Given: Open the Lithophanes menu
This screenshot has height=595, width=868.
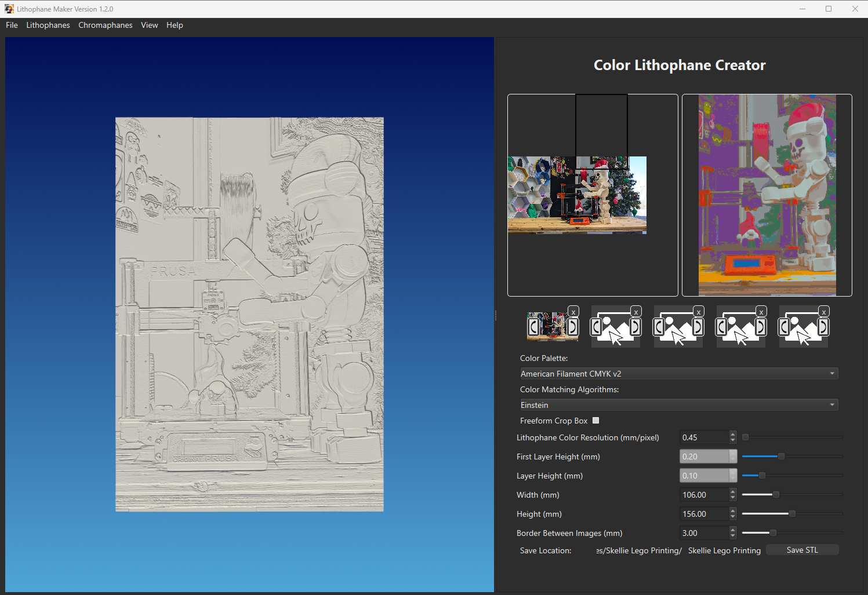Looking at the screenshot, I should (48, 25).
